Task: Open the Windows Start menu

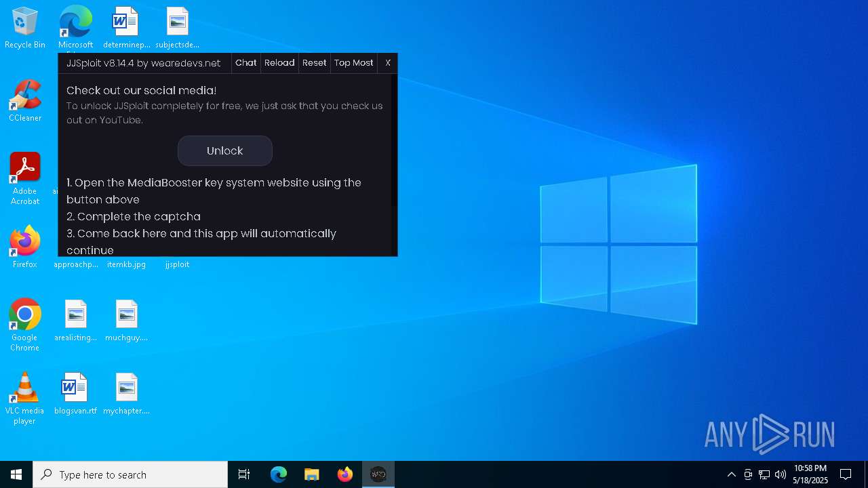Action: tap(16, 474)
